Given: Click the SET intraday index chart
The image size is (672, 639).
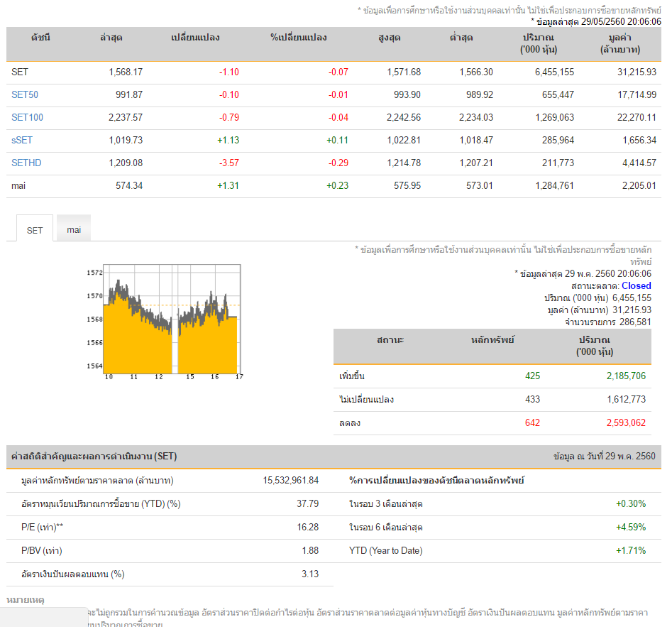Looking at the screenshot, I should coord(165,322).
